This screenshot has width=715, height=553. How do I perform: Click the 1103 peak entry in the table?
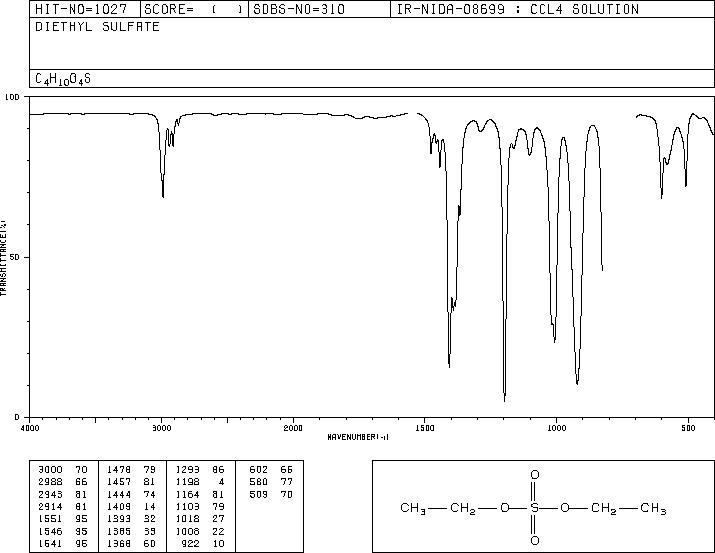[x=200, y=506]
